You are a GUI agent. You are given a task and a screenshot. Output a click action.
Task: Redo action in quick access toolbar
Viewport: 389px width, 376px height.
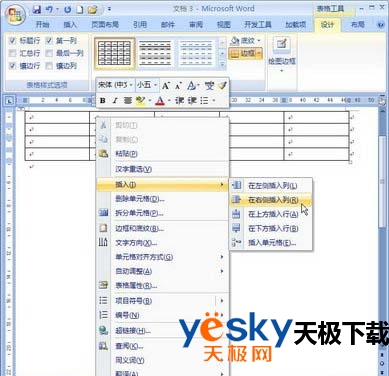pos(68,10)
